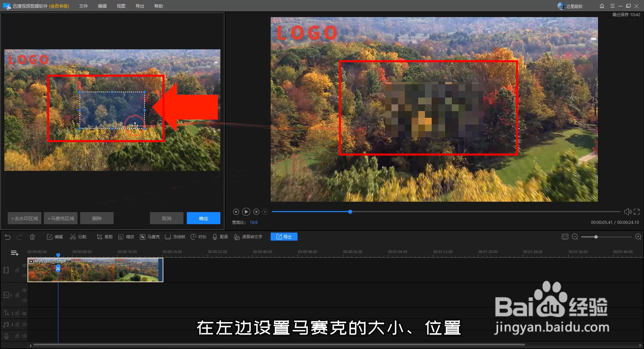Screen dimensions: 644x349
Task: Open the 马赛克 mosaic tool
Action: pyautogui.click(x=150, y=237)
